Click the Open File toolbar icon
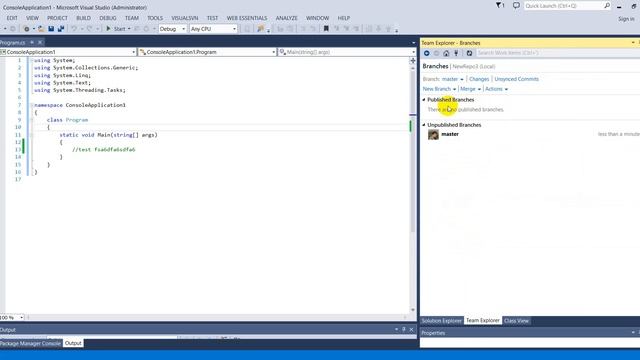This screenshot has width=640, height=360. click(x=41, y=29)
